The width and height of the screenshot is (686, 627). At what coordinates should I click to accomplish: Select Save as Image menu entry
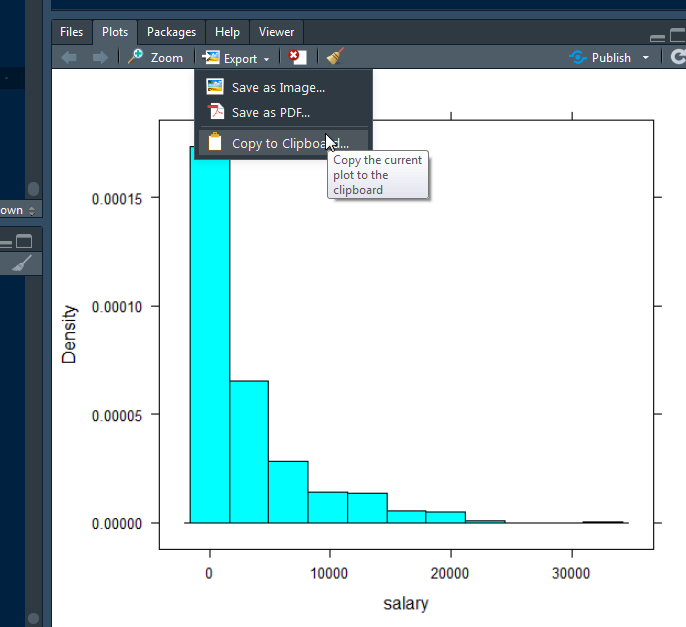point(278,88)
